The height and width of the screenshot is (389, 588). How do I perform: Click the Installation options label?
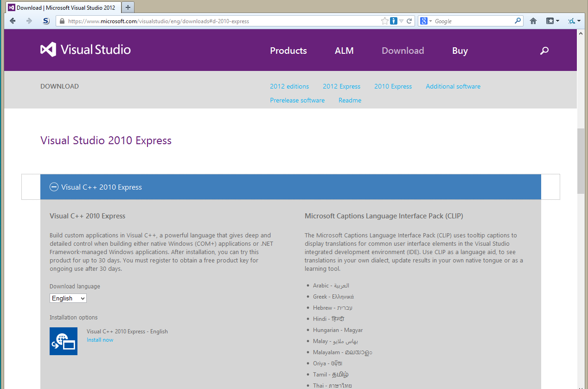(74, 318)
